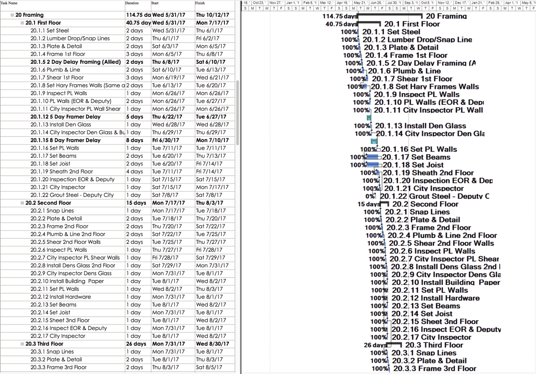Image resolution: width=536 pixels, height=374 pixels.
Task: Click Start date Mon 7/17/17 of Second Floor
Action: [169, 203]
